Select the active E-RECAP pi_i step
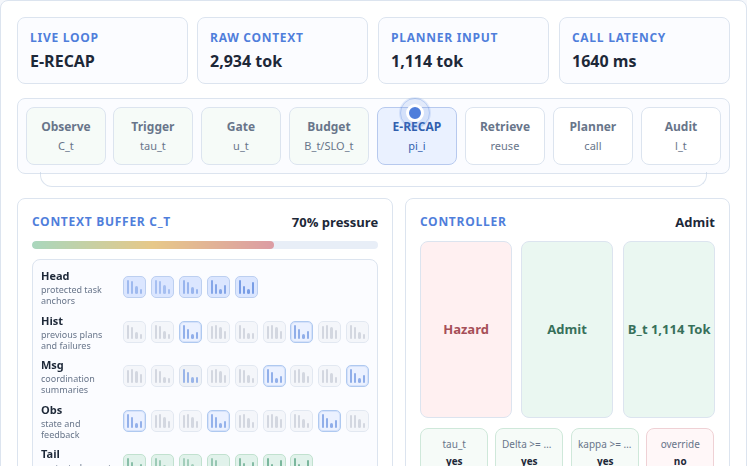 coord(417,136)
